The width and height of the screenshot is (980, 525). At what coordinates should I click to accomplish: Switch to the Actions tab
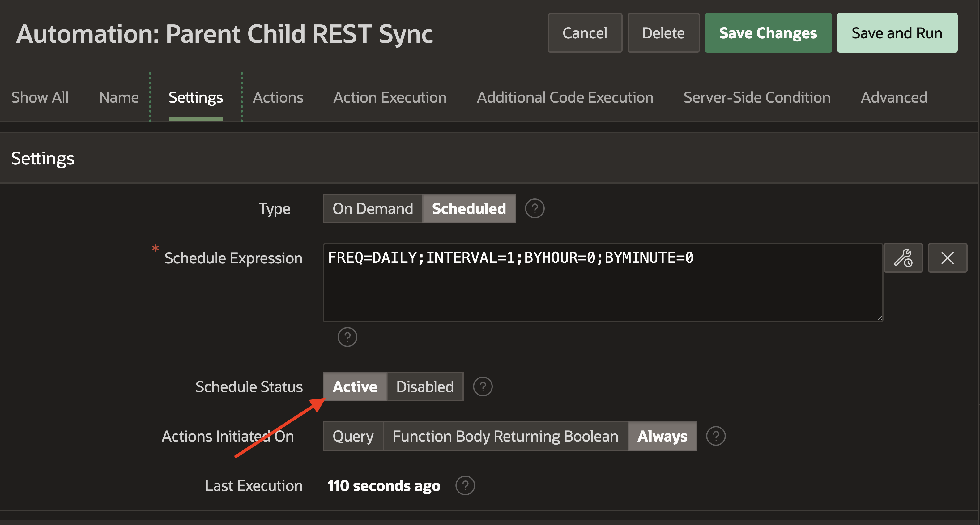pyautogui.click(x=278, y=97)
